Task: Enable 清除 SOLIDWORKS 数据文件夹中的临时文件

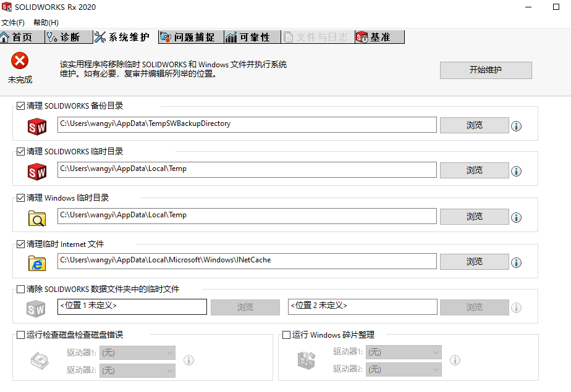Action: coord(20,289)
